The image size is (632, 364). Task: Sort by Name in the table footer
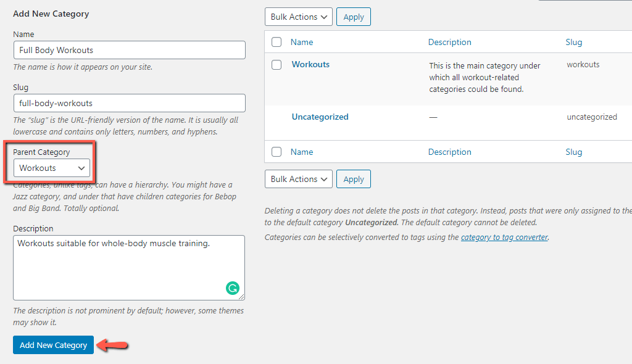tap(302, 152)
